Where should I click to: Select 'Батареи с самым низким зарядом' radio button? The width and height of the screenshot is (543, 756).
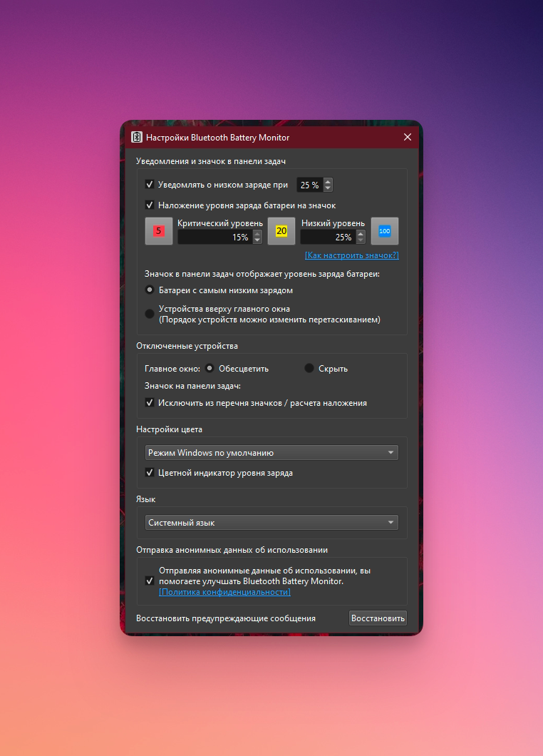click(x=150, y=290)
